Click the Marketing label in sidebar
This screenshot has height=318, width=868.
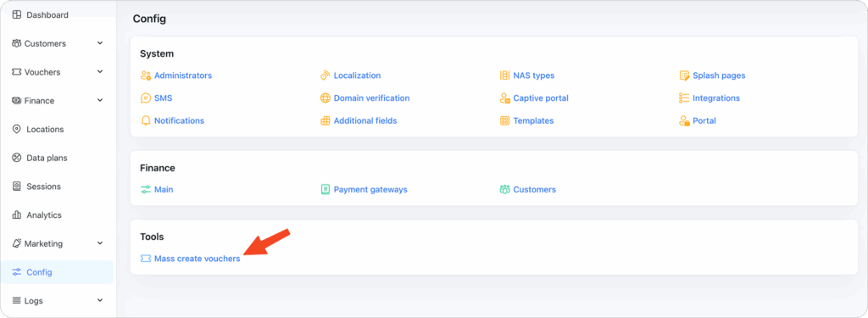44,243
